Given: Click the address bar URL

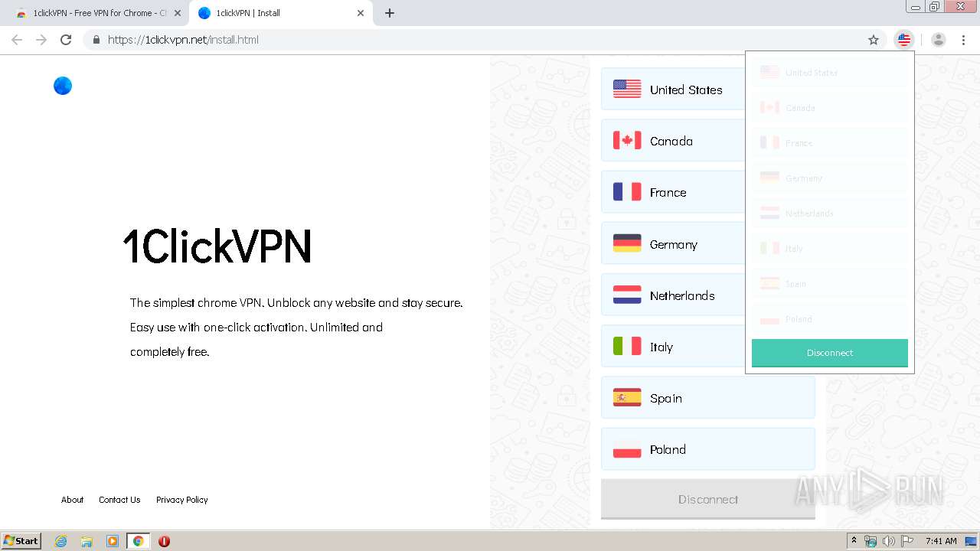Looking at the screenshot, I should pos(183,40).
